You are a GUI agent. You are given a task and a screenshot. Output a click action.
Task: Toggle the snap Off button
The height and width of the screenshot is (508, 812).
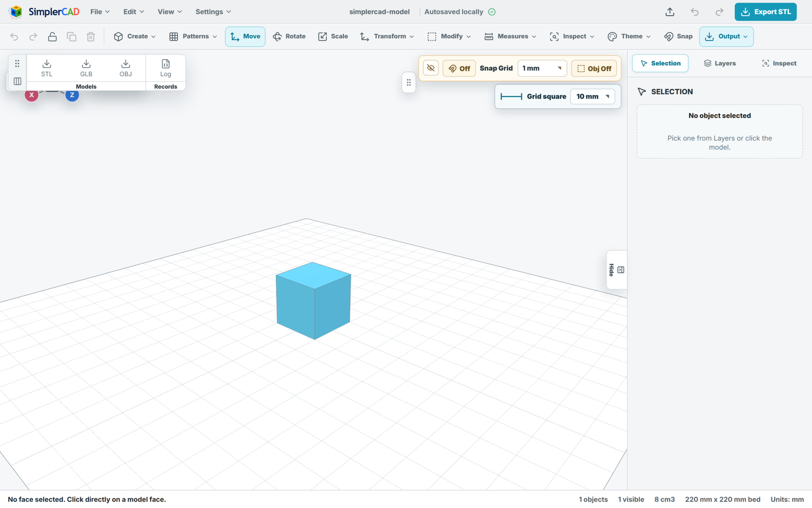459,68
